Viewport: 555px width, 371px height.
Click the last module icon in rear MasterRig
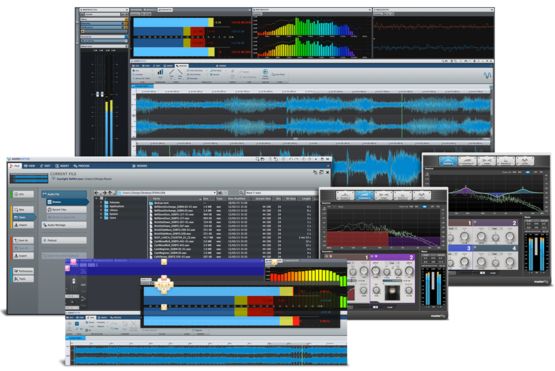click(x=525, y=161)
